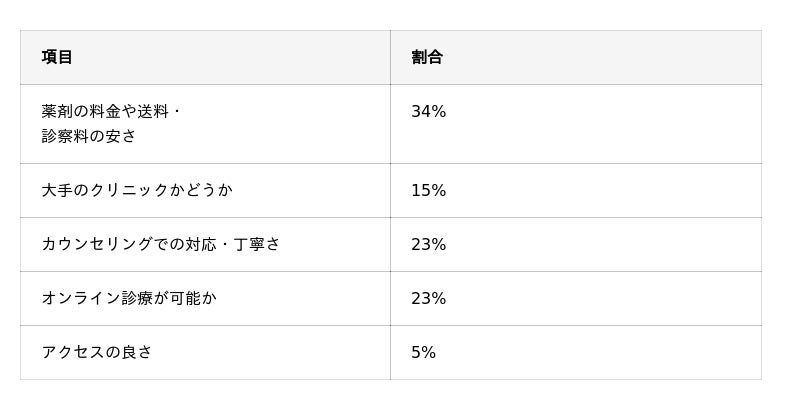Select the オンライン診療が可能か cell
This screenshot has width=800, height=410.
(129, 298)
